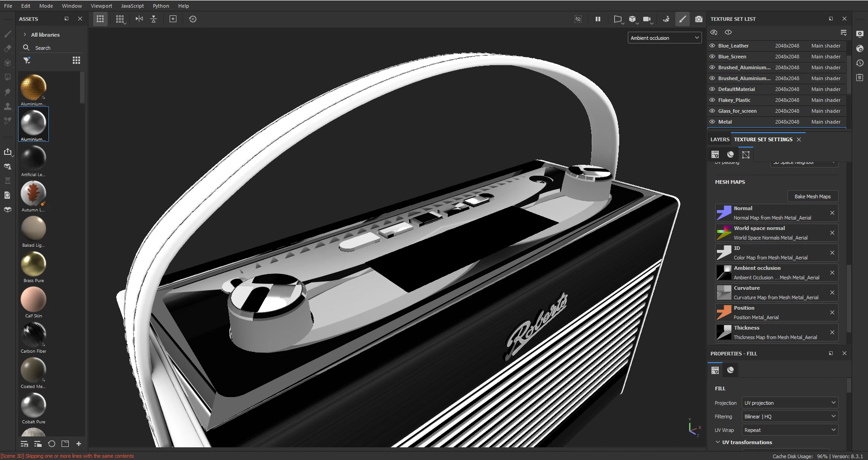Hide the Blue_Leather texture set
Image resolution: width=868 pixels, height=460 pixels.
click(712, 46)
